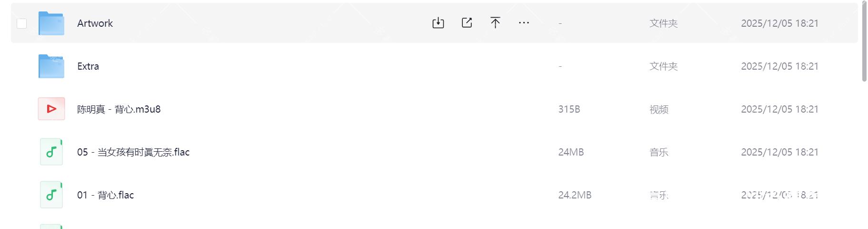This screenshot has width=868, height=229.
Task: Click the 24MB size of track 05
Action: click(x=571, y=152)
